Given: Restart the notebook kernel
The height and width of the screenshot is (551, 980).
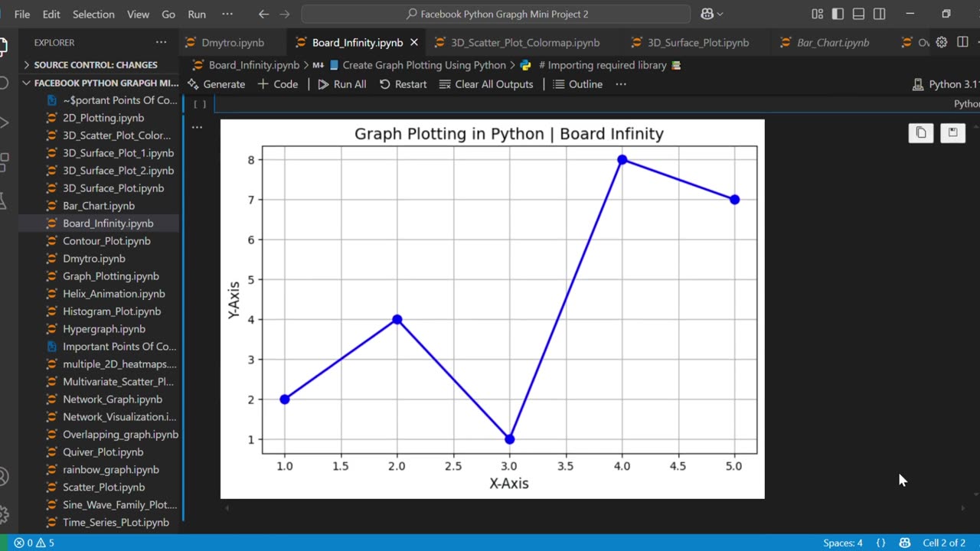Looking at the screenshot, I should [x=403, y=84].
